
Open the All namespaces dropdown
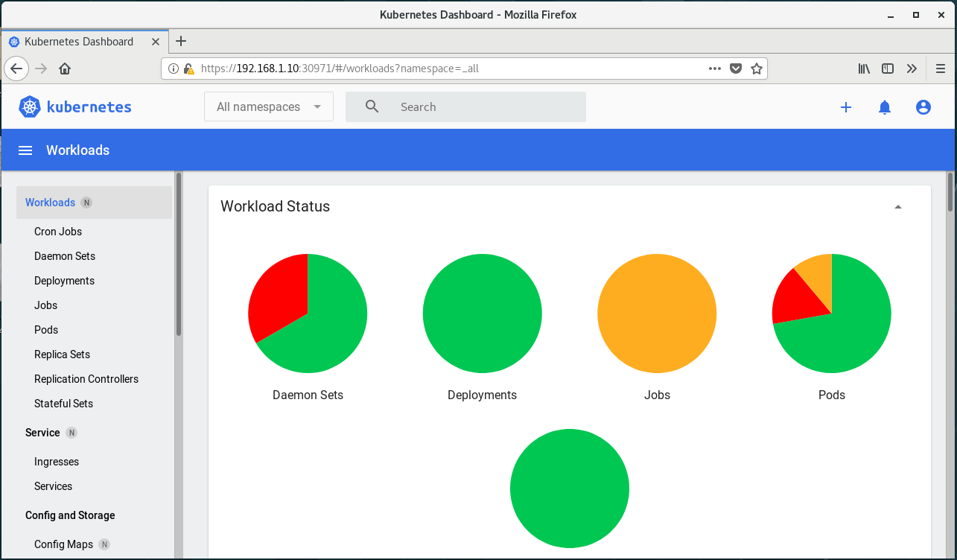(x=269, y=106)
